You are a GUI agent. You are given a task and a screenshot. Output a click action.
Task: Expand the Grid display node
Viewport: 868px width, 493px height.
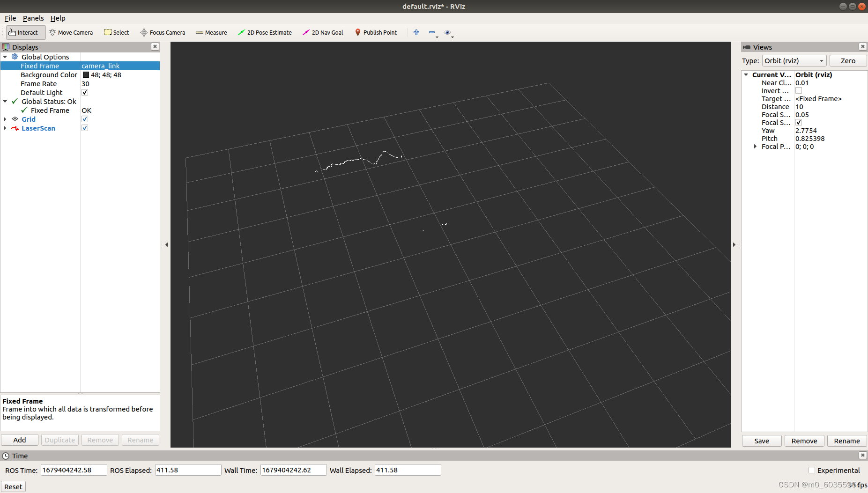pyautogui.click(x=5, y=119)
